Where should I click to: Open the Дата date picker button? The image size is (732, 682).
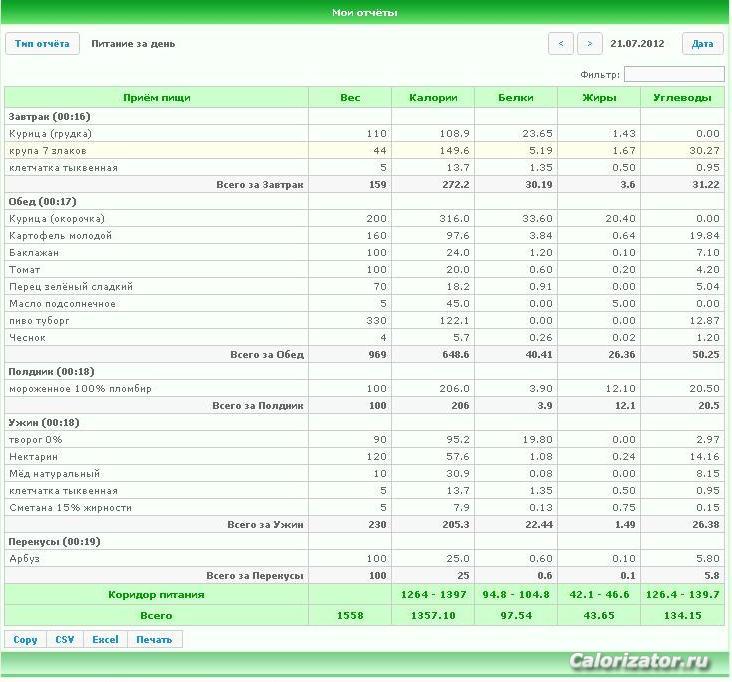[703, 44]
